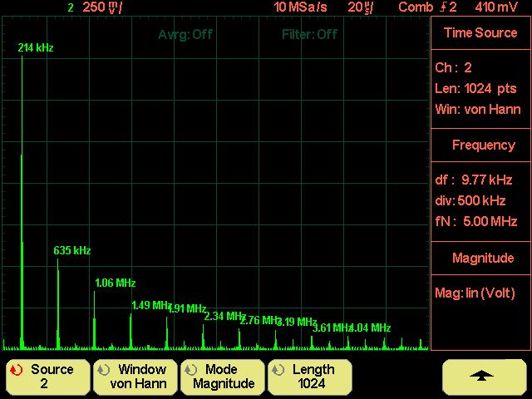Click the Frequency panel header
Viewport: 532px width, 399px height.
click(480, 145)
